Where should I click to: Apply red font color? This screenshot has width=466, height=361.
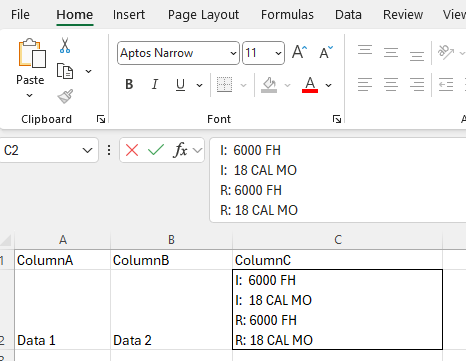(x=310, y=85)
